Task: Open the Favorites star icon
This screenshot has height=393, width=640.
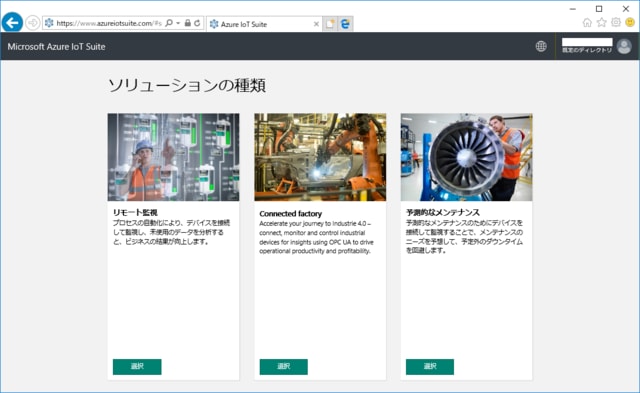Action: click(x=602, y=22)
